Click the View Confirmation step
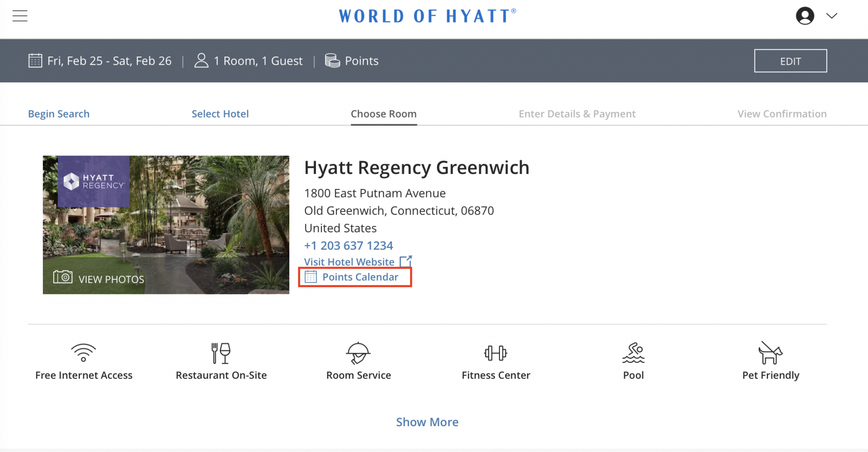The image size is (868, 452). click(782, 114)
